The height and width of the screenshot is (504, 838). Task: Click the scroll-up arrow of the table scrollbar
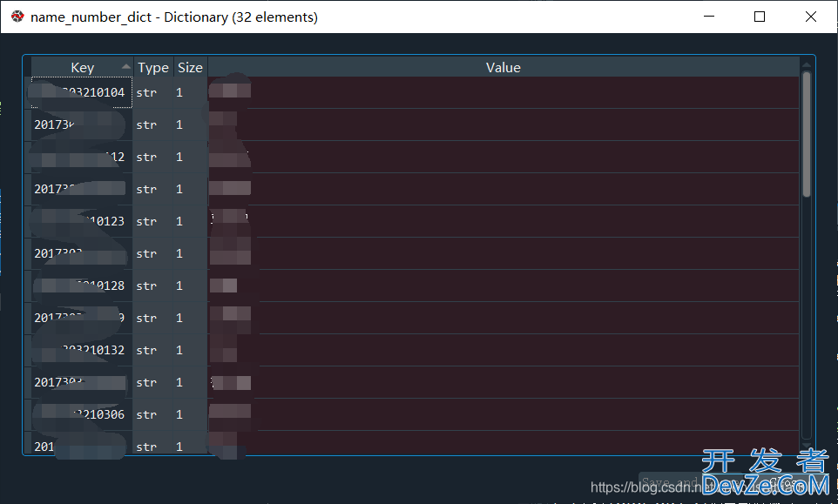click(807, 64)
